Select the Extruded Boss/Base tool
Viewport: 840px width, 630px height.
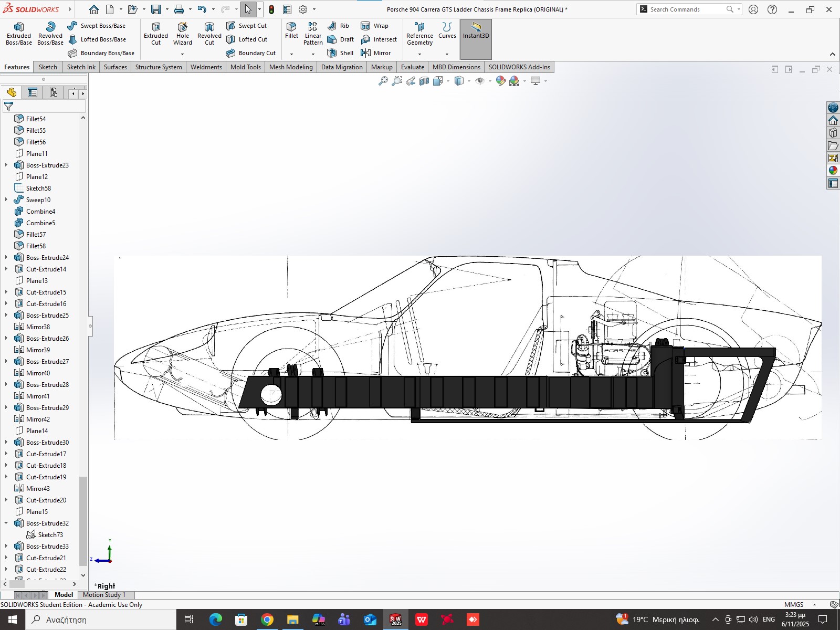click(19, 34)
